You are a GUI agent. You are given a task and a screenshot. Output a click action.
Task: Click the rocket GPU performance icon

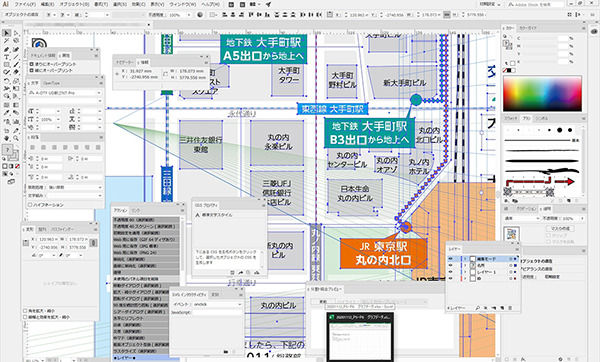(269, 4)
